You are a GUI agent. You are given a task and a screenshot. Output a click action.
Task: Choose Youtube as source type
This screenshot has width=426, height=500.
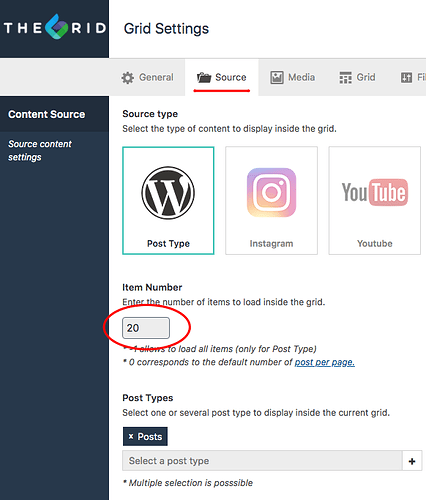pyautogui.click(x=375, y=201)
